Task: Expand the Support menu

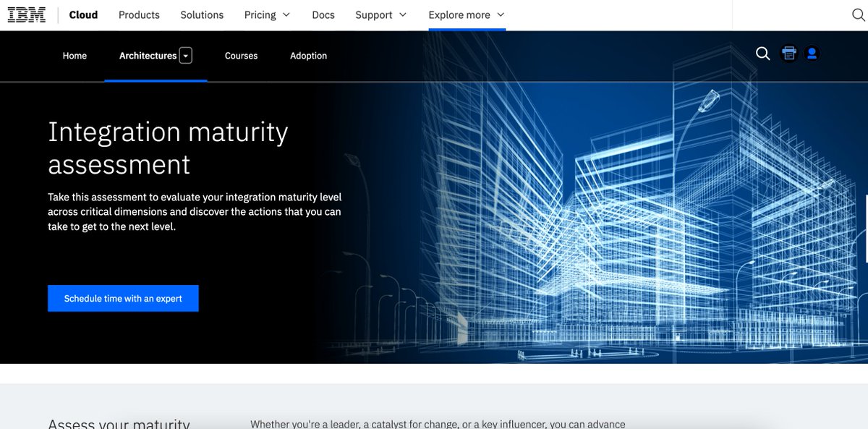Action: 381,14
